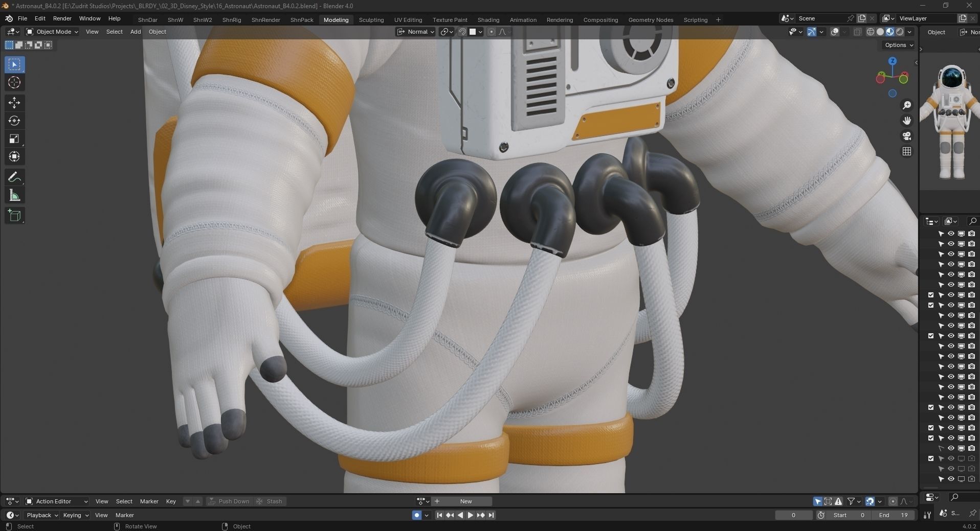Image resolution: width=980 pixels, height=531 pixels.
Task: Switch to solid viewport shading
Action: click(x=880, y=32)
